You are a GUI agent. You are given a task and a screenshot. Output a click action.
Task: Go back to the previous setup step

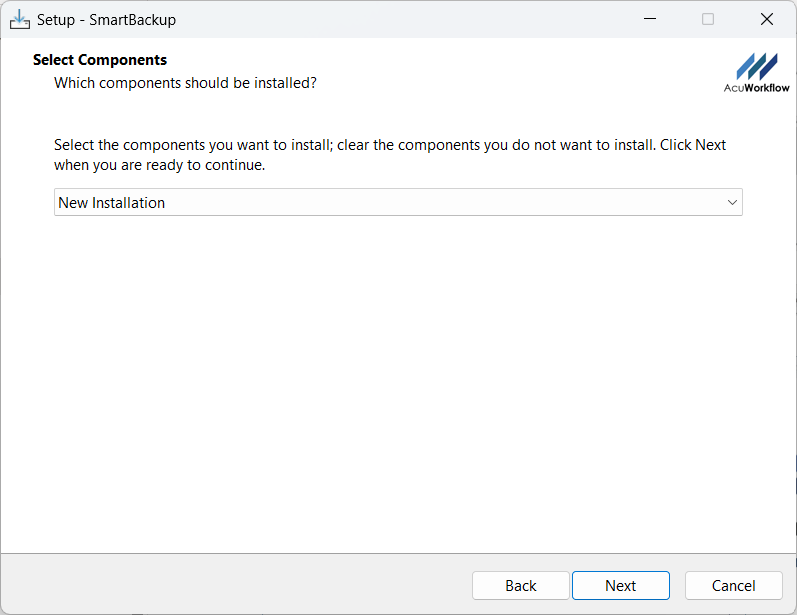[520, 586]
